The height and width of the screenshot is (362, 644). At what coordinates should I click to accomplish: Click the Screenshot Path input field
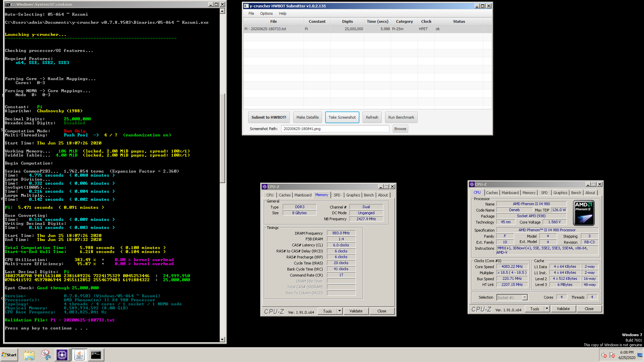point(335,129)
